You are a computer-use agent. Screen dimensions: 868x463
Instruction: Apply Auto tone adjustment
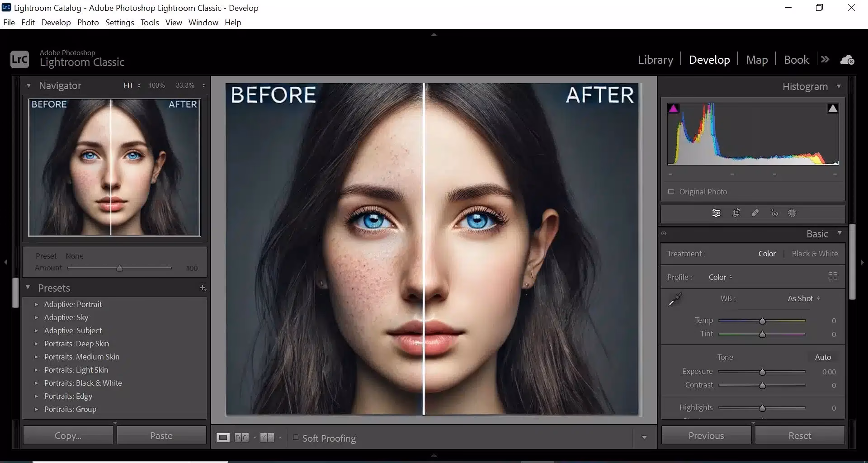pos(822,357)
